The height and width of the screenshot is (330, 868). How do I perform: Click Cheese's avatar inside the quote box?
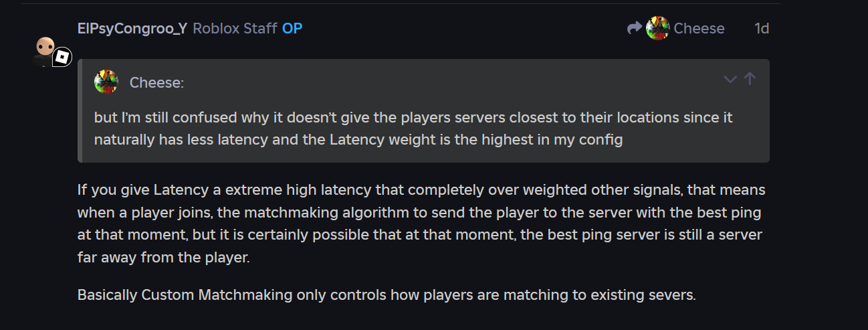click(x=106, y=82)
